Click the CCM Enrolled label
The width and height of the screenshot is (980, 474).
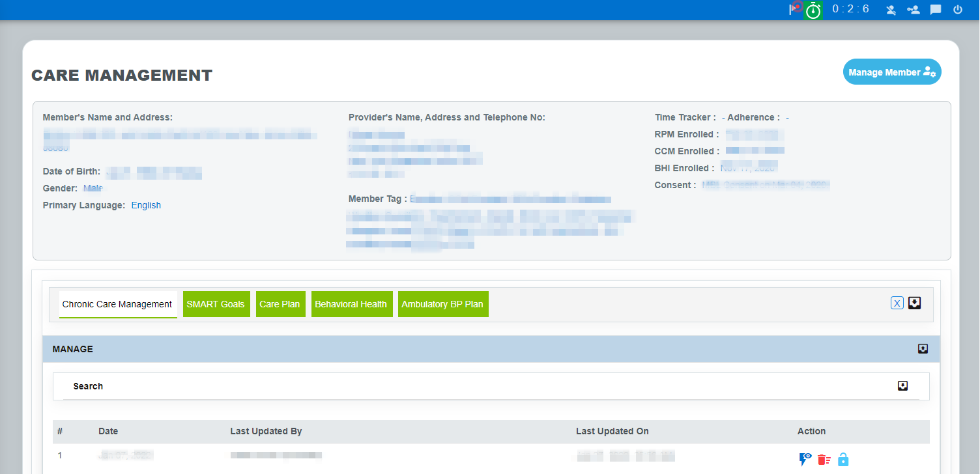coord(687,151)
